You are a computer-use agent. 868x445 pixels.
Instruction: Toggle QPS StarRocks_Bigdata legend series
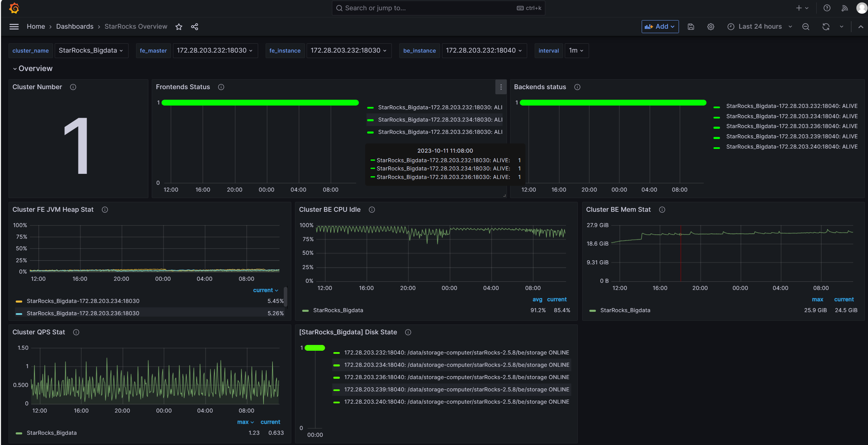click(51, 433)
